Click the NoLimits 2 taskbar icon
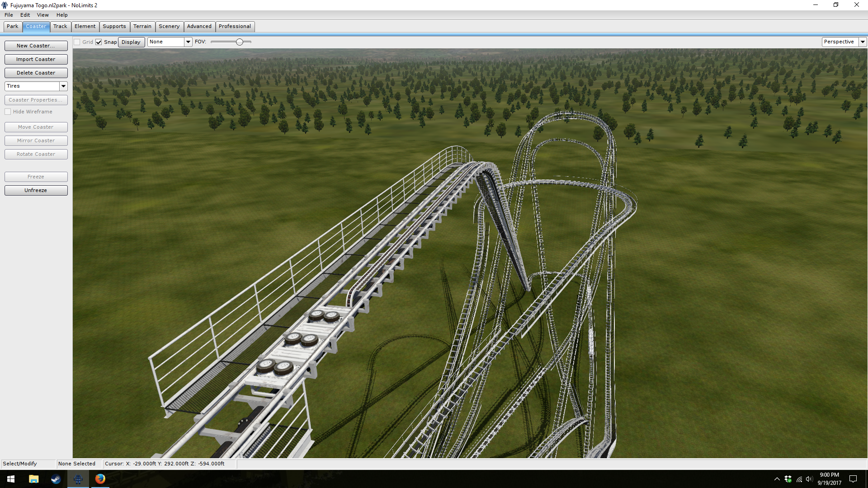 coord(78,479)
